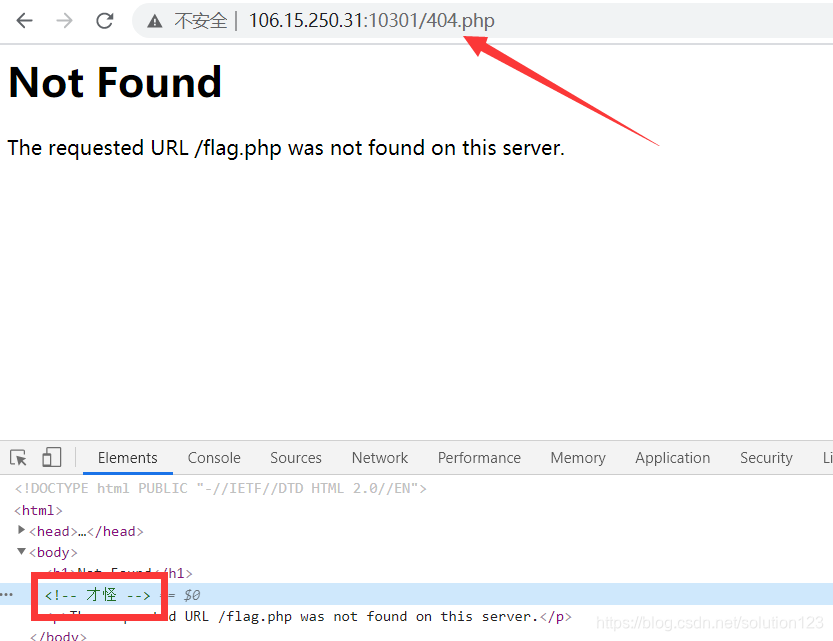
Task: Switch to the Application tab
Action: [673, 458]
